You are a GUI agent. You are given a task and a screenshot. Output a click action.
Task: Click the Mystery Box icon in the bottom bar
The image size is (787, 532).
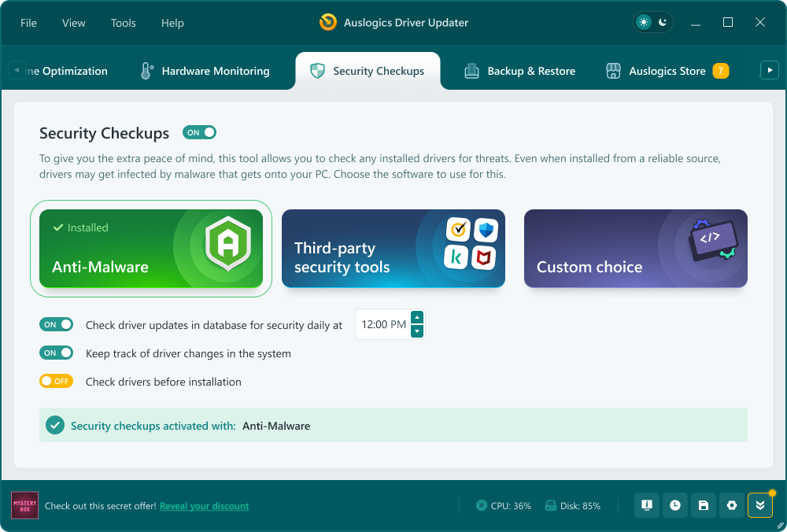pyautogui.click(x=24, y=505)
